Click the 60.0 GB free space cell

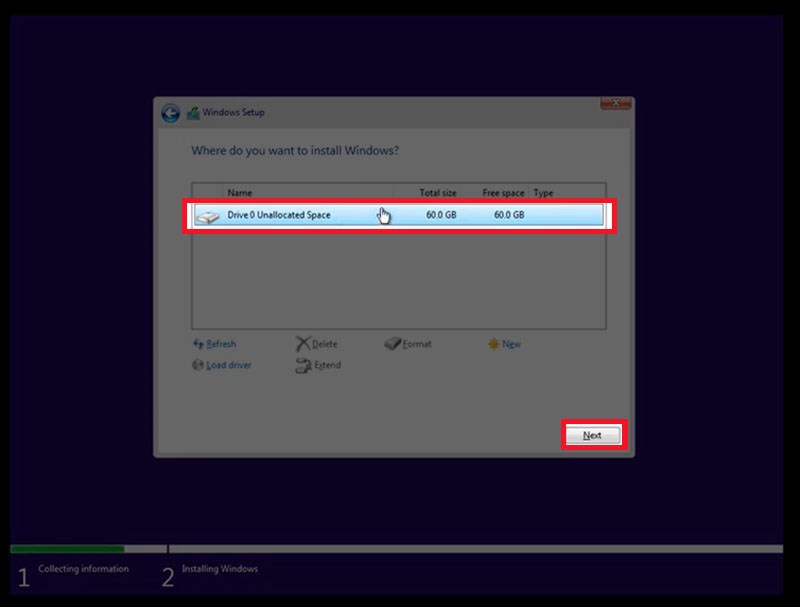point(509,215)
